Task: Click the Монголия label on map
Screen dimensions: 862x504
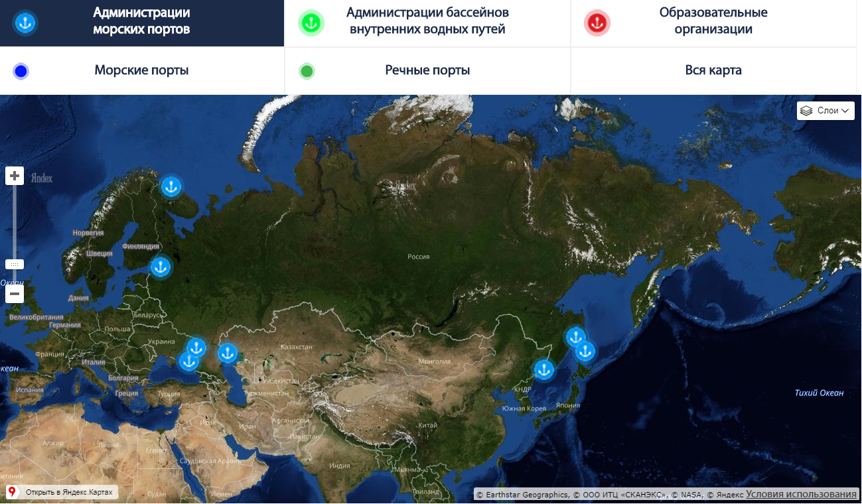Action: coord(435,361)
